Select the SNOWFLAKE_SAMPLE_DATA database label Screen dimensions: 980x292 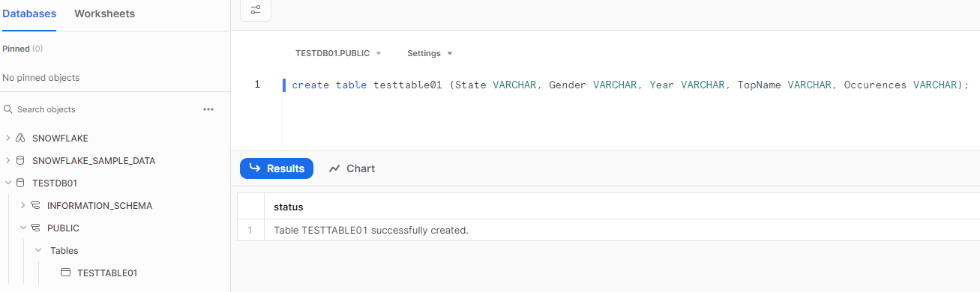click(94, 161)
